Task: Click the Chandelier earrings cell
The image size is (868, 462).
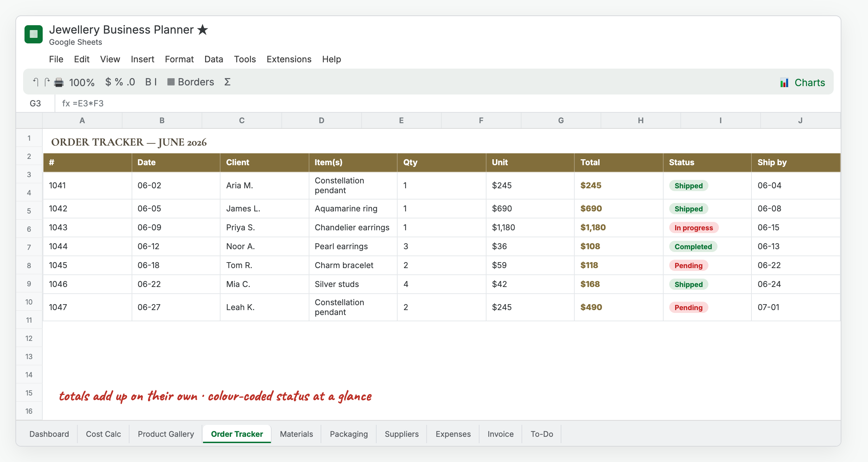Action: click(x=353, y=227)
